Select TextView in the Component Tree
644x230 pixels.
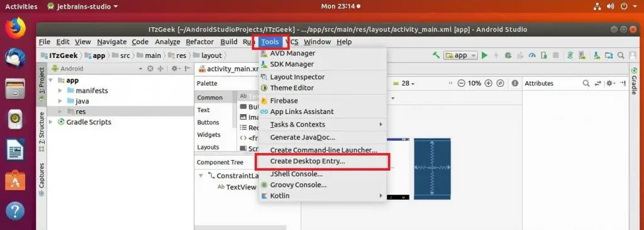click(237, 187)
